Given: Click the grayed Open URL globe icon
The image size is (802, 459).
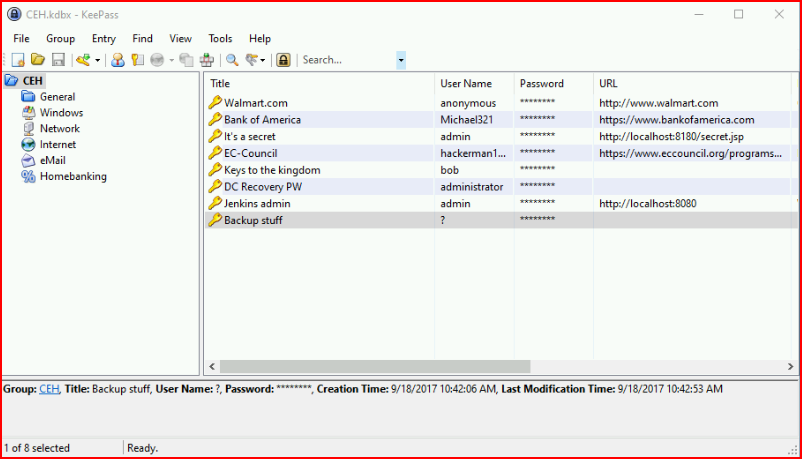Looking at the screenshot, I should pos(157,60).
